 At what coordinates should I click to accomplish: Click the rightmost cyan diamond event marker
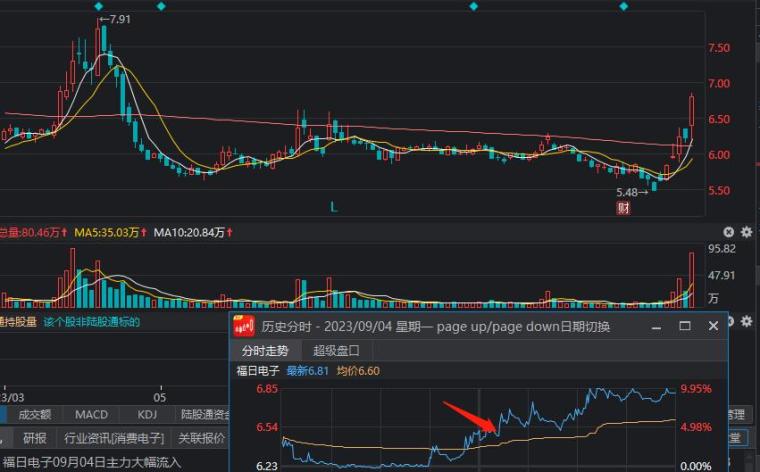coord(623,6)
